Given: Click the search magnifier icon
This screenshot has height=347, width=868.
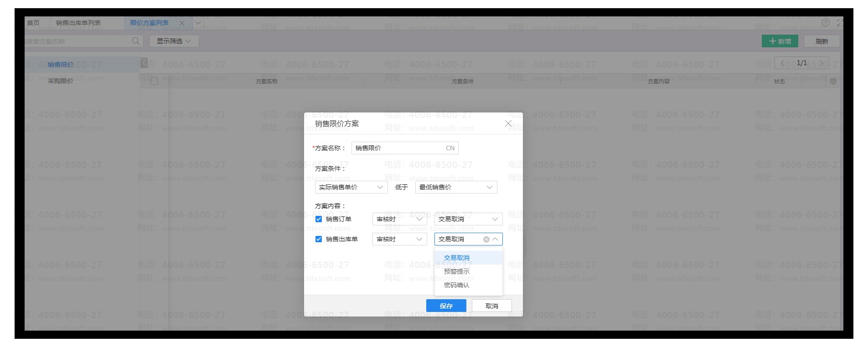Looking at the screenshot, I should (135, 41).
